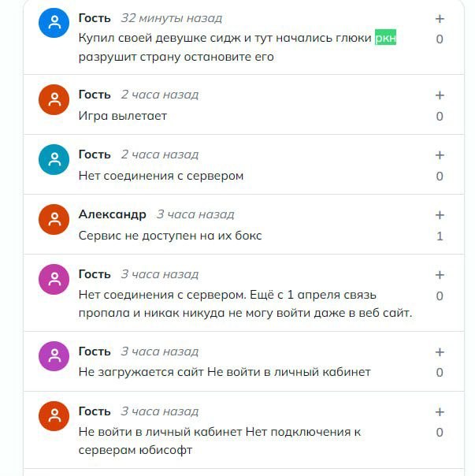Upvote Александр's comment with the plus button
Viewport: 475px width, 476px height.
click(440, 215)
